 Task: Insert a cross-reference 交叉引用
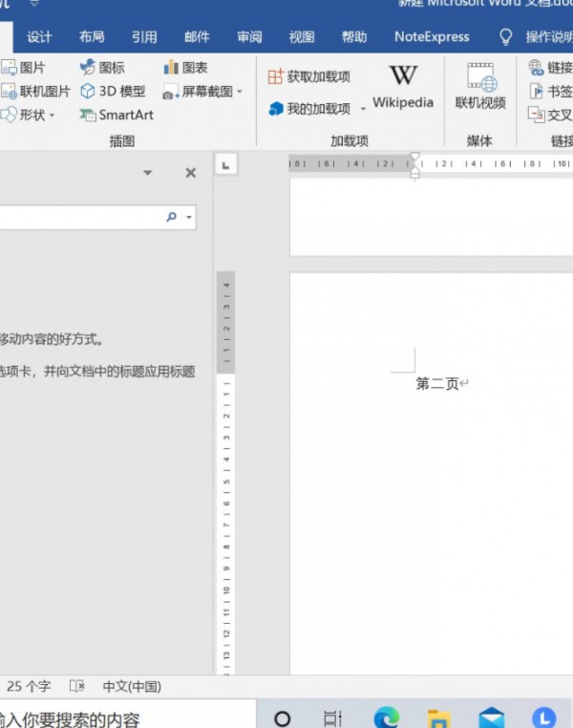pyautogui.click(x=551, y=115)
